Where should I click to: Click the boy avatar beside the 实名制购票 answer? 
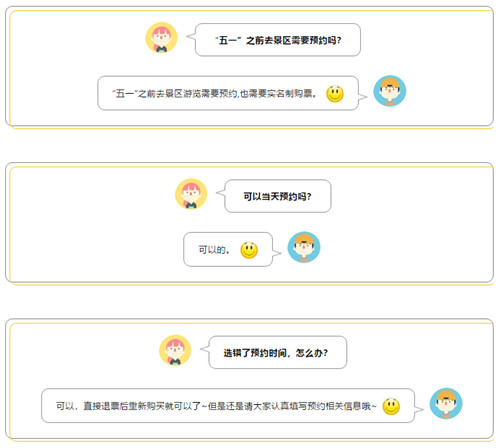(x=390, y=91)
